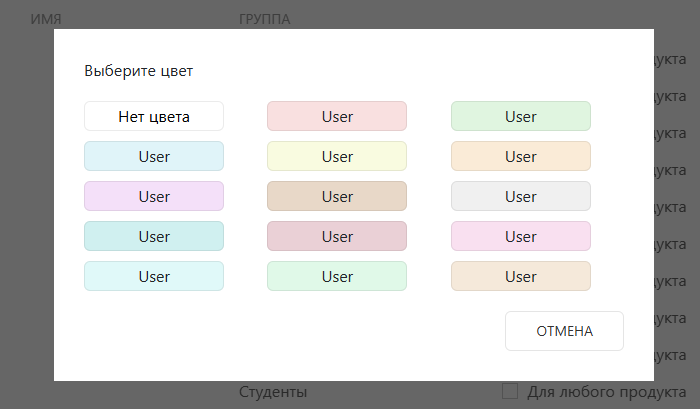Select the dusty rose User swatch

click(337, 236)
